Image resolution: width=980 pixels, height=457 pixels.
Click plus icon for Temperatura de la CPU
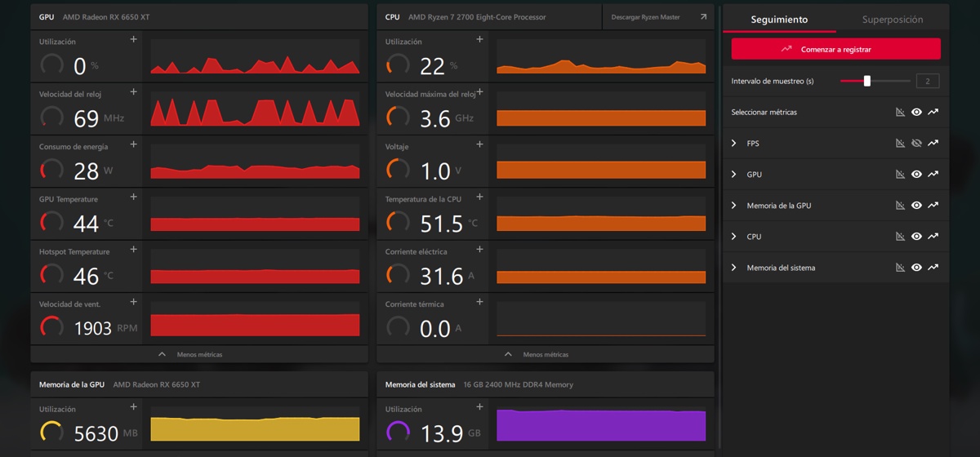(x=480, y=197)
